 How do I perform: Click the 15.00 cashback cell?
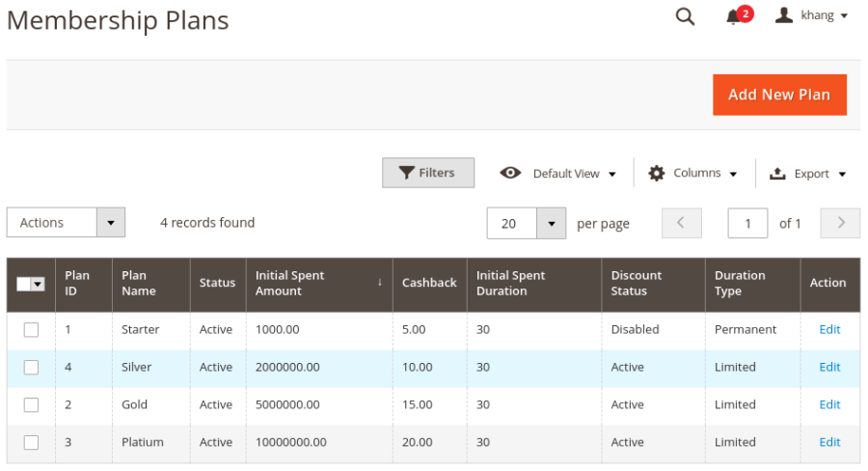429,405
